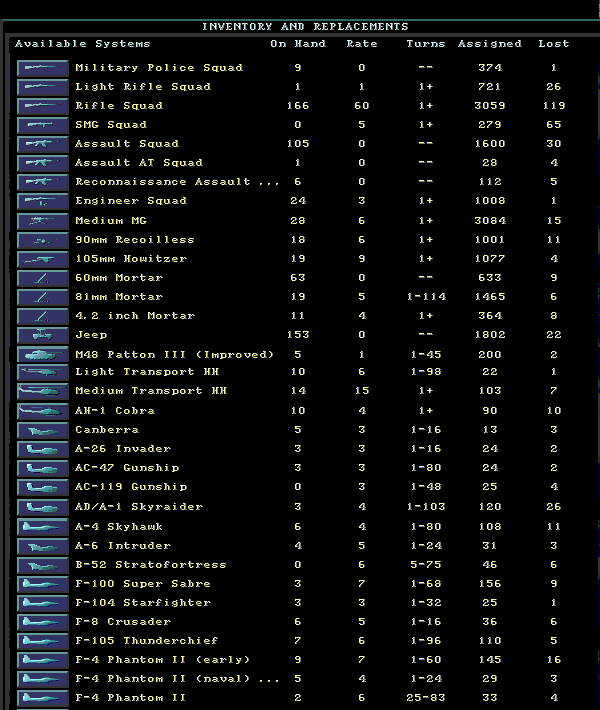
Task: Click the 1-114 turns value for 81mm Mortar
Action: [x=426, y=297]
